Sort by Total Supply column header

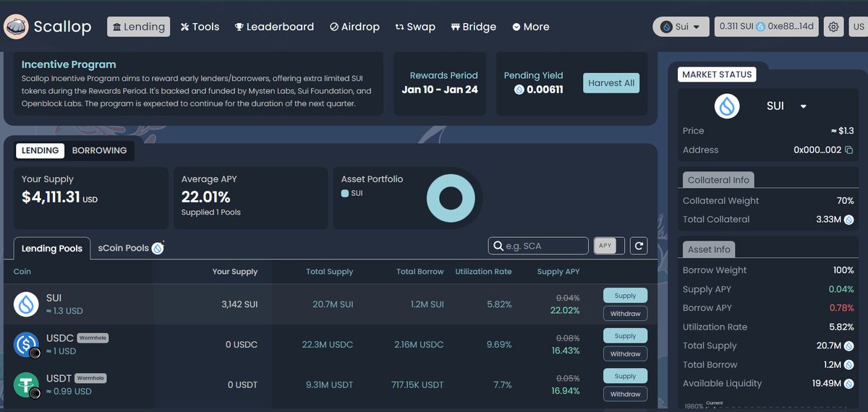(x=330, y=272)
